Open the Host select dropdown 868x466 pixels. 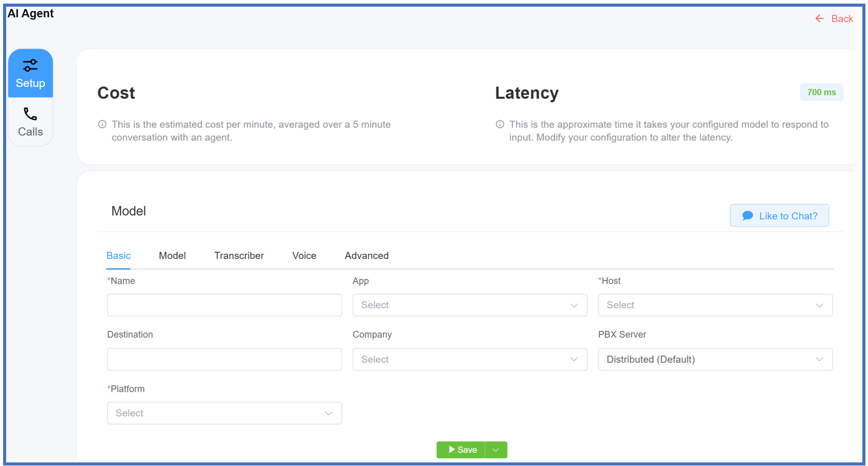pyautogui.click(x=715, y=305)
